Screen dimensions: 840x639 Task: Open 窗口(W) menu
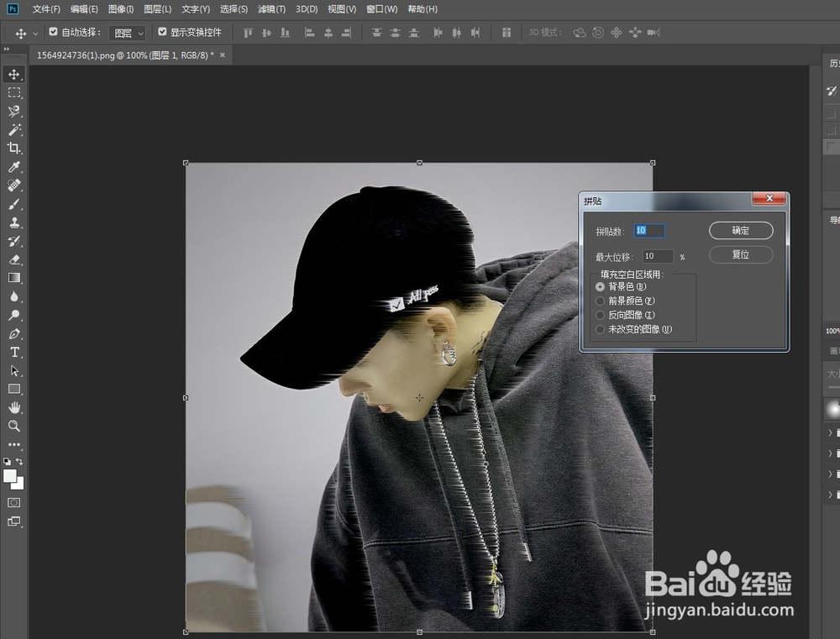click(x=382, y=9)
